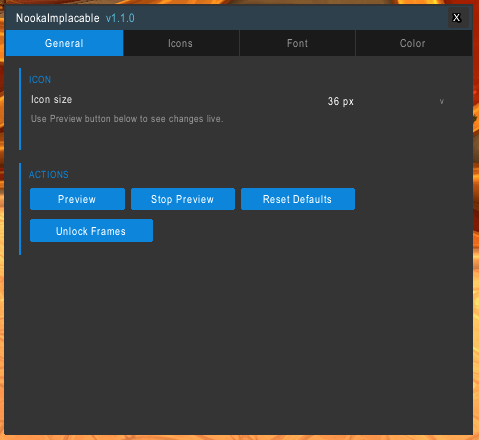Unlock Frames for repositioning

tap(91, 231)
